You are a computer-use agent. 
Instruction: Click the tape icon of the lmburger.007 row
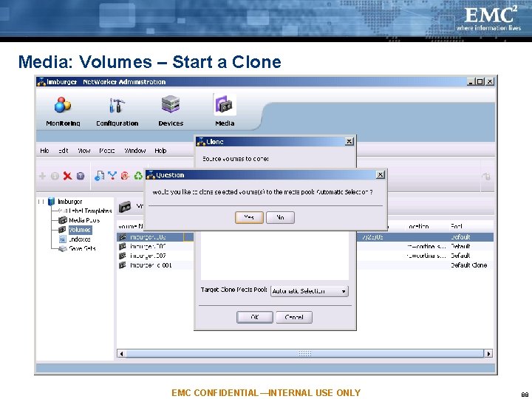(x=123, y=256)
